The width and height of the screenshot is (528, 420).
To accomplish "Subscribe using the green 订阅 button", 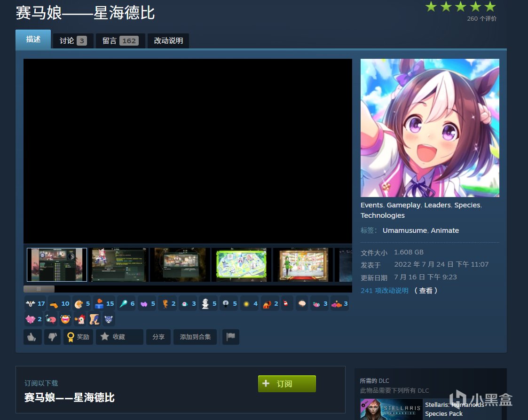I will [x=287, y=384].
